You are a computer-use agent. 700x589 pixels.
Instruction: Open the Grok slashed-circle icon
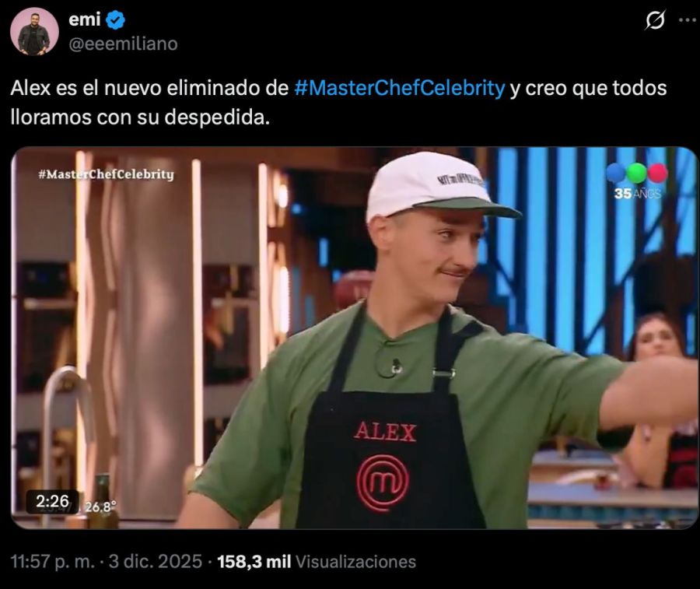(x=655, y=20)
